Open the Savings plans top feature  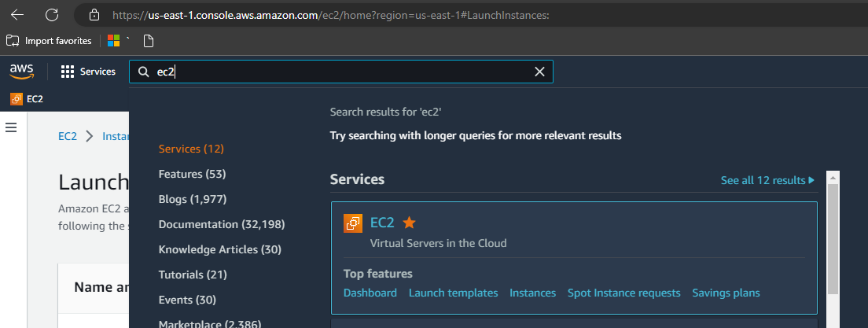(726, 293)
